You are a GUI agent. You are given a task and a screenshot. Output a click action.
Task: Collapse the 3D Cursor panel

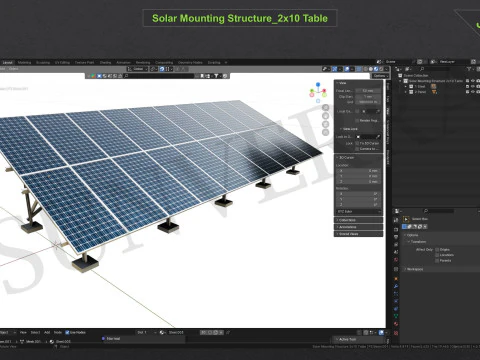346,157
